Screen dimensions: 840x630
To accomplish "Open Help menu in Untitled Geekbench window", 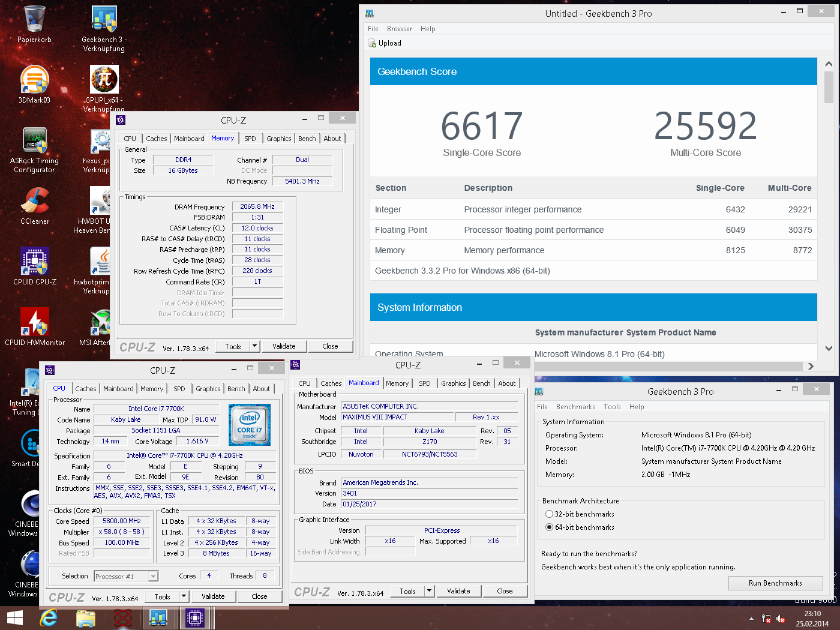I will pyautogui.click(x=428, y=29).
